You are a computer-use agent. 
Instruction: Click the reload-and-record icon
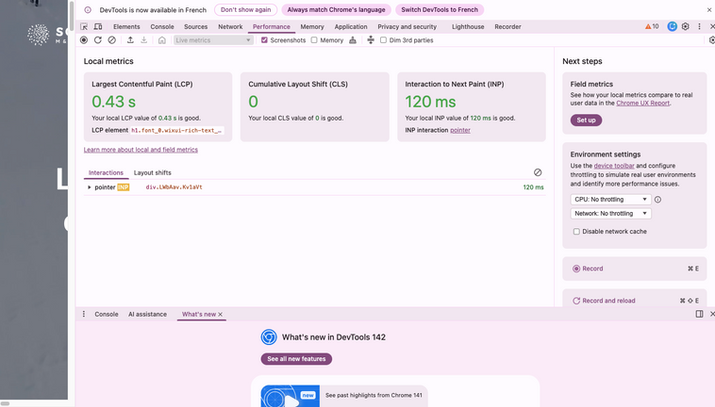(x=98, y=40)
